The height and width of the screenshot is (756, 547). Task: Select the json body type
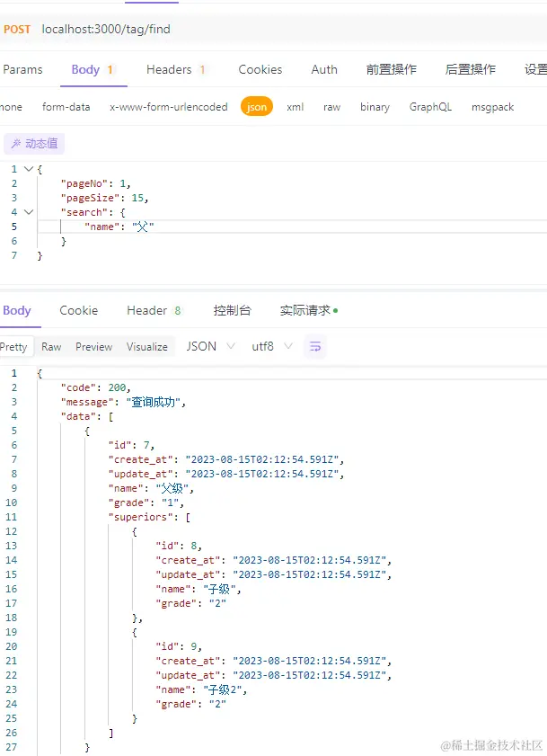click(257, 107)
